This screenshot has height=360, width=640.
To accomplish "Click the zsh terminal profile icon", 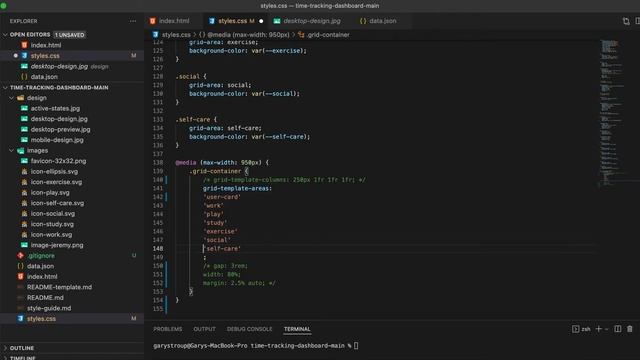I will pyautogui.click(x=575, y=329).
